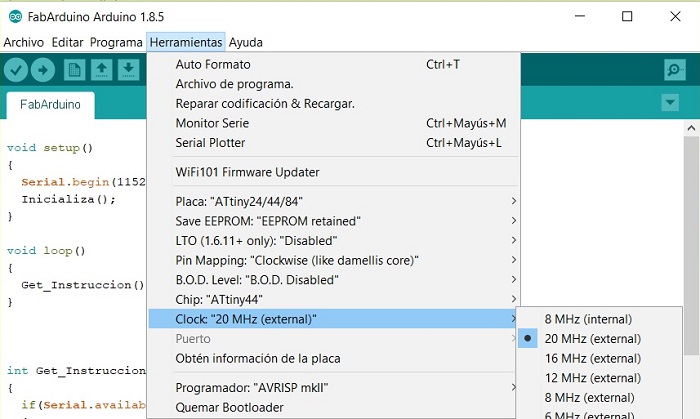
Task: Choose Reparar codificación & Recargar
Action: [x=333, y=104]
